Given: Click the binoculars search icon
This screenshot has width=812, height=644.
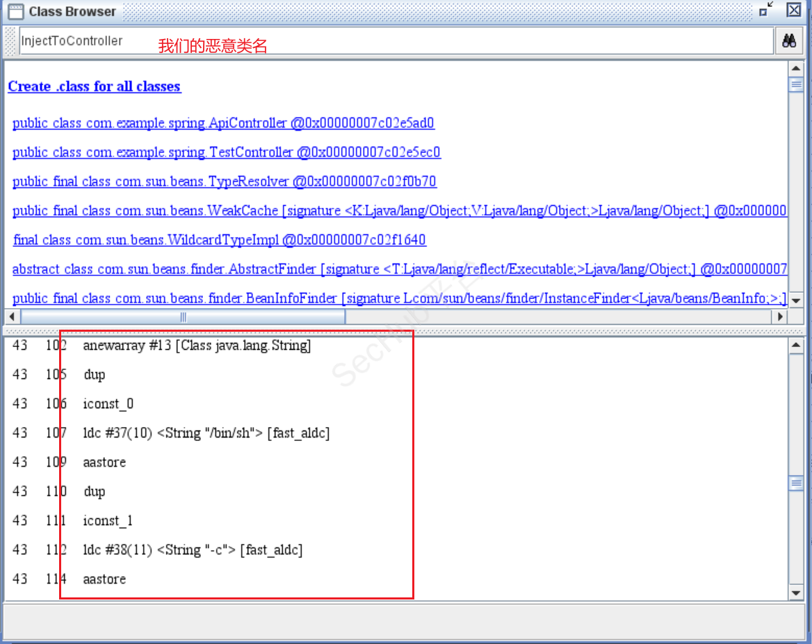Looking at the screenshot, I should 788,41.
